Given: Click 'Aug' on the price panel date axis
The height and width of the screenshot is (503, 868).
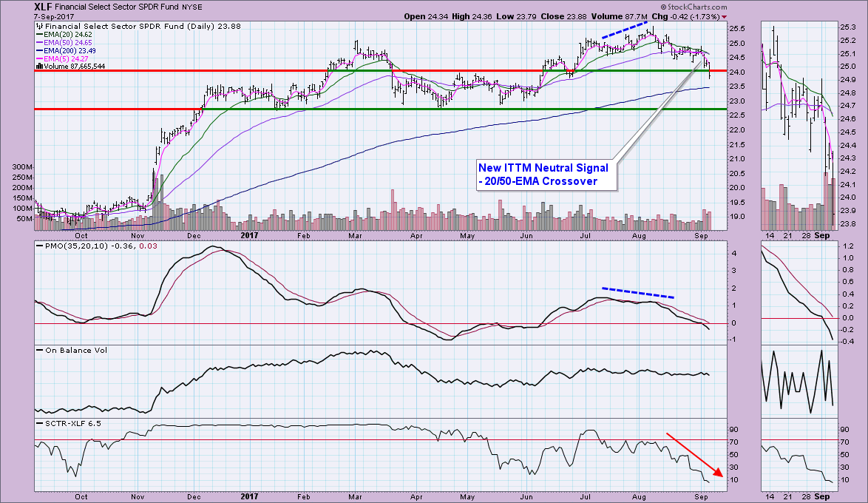Looking at the screenshot, I should click(639, 235).
